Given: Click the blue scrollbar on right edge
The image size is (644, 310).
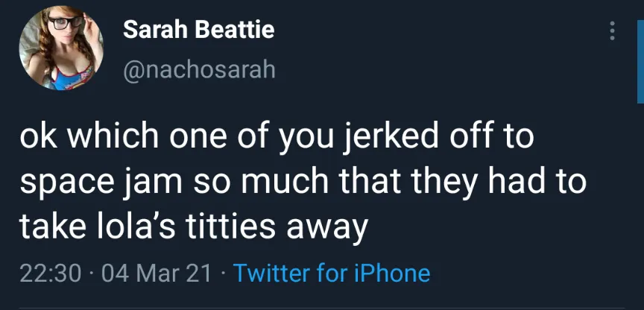Looking at the screenshot, I should [x=640, y=52].
